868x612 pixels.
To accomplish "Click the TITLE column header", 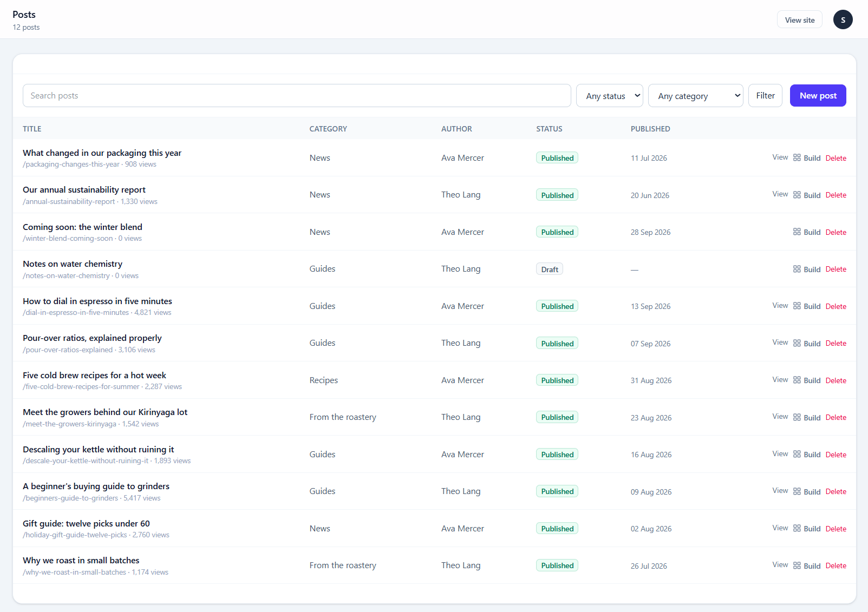I will click(32, 129).
